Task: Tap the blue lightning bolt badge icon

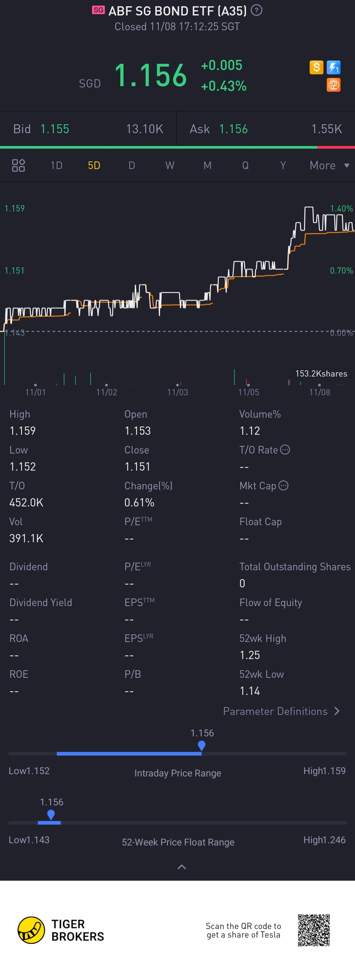Action: (x=334, y=67)
